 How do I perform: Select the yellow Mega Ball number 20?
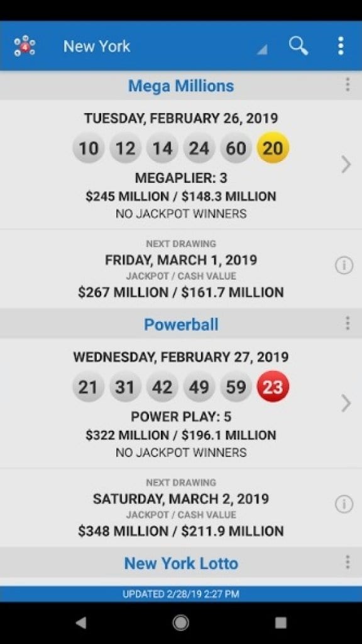tap(272, 148)
